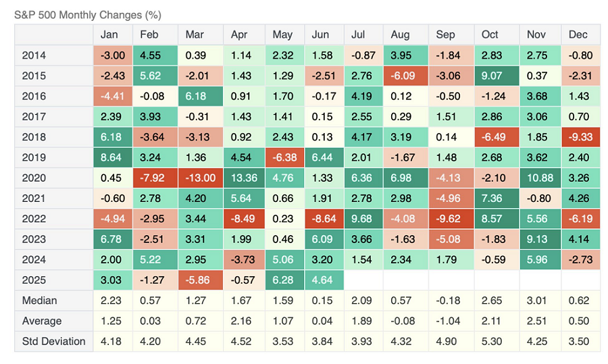Click the Dec column header
This screenshot has height=364, width=608.
pos(578,35)
